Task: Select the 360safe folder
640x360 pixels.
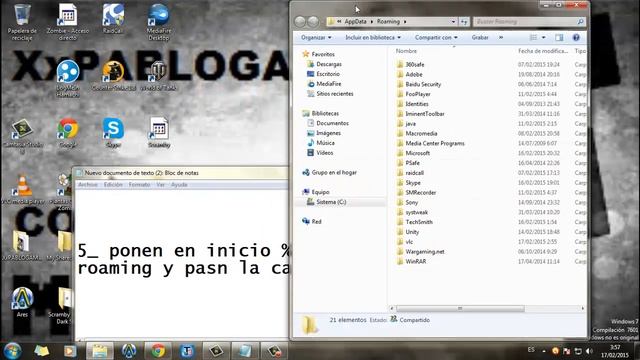Action: pos(415,64)
